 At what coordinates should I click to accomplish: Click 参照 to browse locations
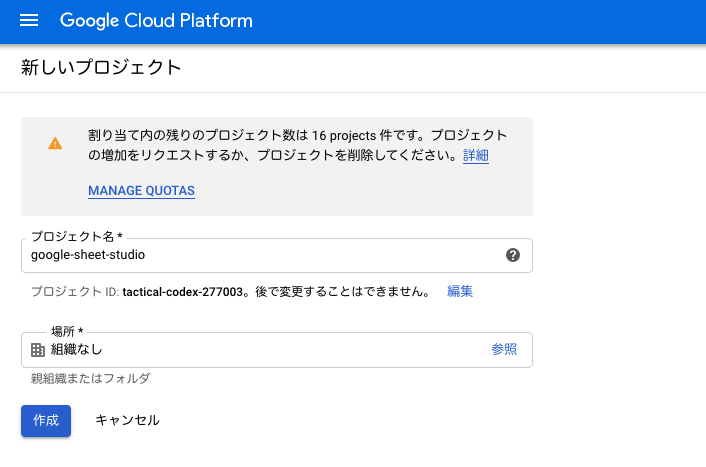pyautogui.click(x=504, y=349)
